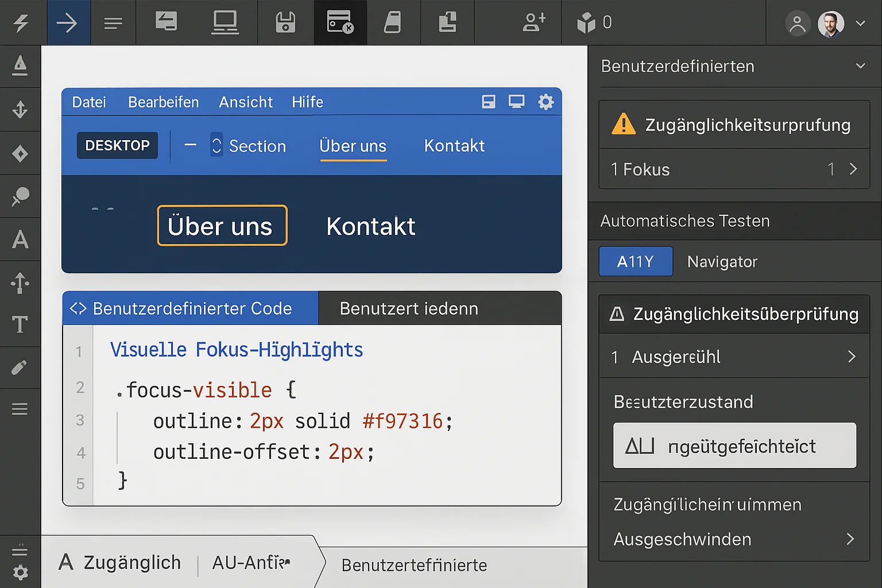
Task: Click the add collaborator icon
Action: [x=534, y=22]
